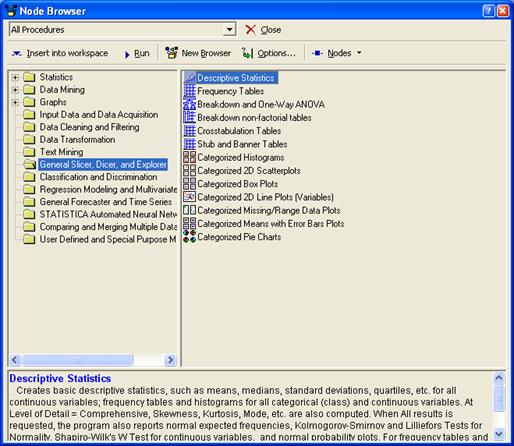Select the Categorized Histograms icon

click(x=189, y=157)
